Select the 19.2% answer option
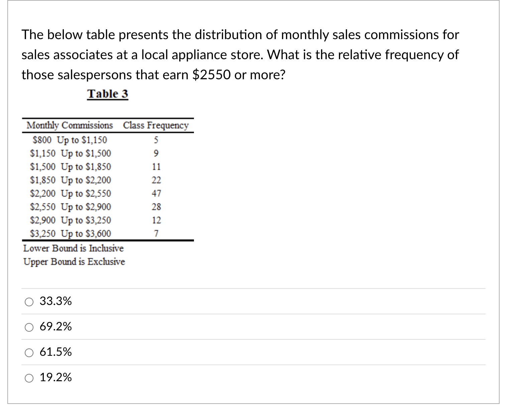Viewport: 525px width, 420px height. (x=29, y=378)
